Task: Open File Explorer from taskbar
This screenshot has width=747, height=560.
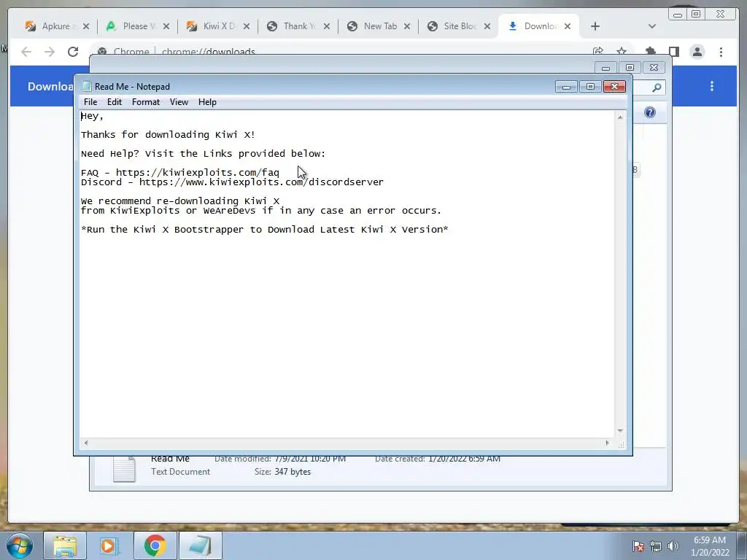Action: pos(65,545)
